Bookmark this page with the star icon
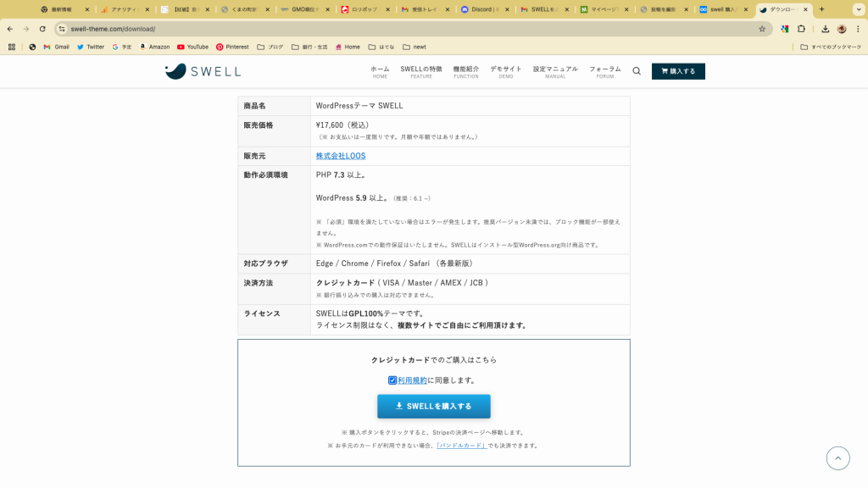868x488 pixels. click(762, 29)
